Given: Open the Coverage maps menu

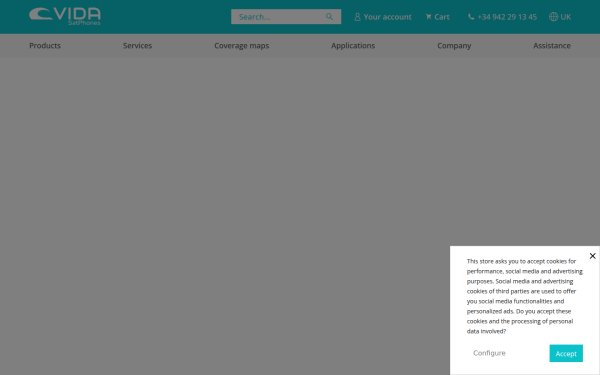Looking at the screenshot, I should [241, 46].
